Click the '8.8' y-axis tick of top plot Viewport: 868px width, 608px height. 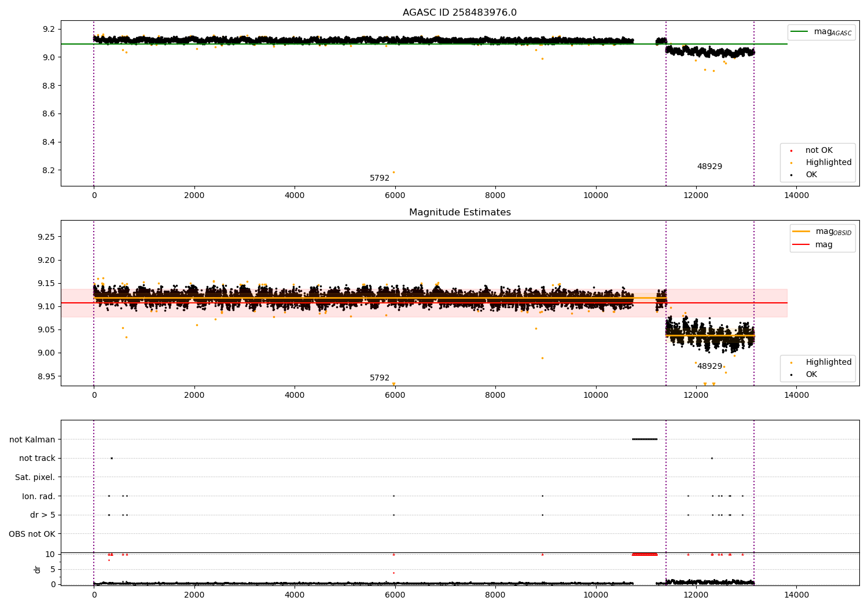click(x=49, y=86)
